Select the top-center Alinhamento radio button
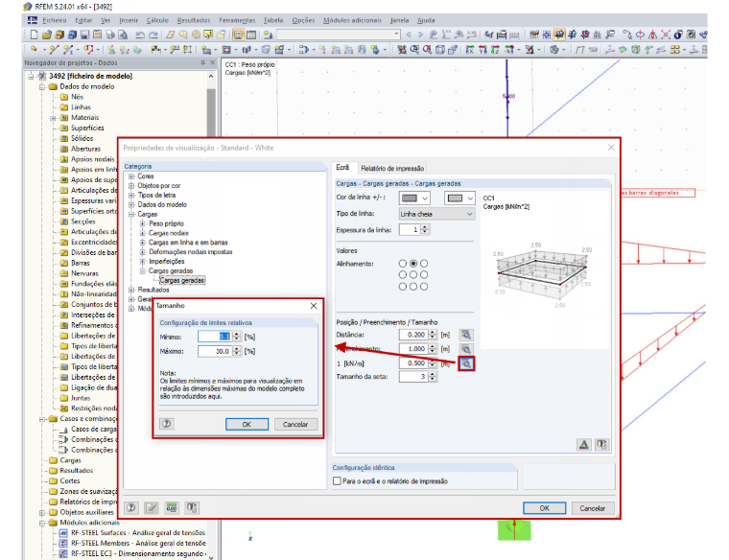Image resolution: width=729 pixels, height=560 pixels. point(412,264)
